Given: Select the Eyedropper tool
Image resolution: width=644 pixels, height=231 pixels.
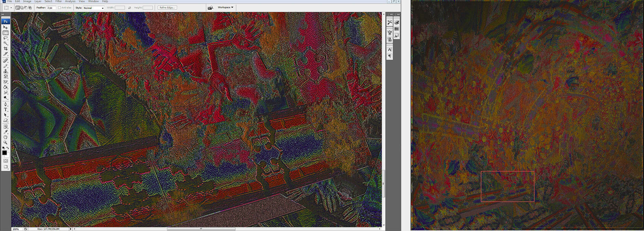Looking at the screenshot, I should pyautogui.click(x=6, y=132).
